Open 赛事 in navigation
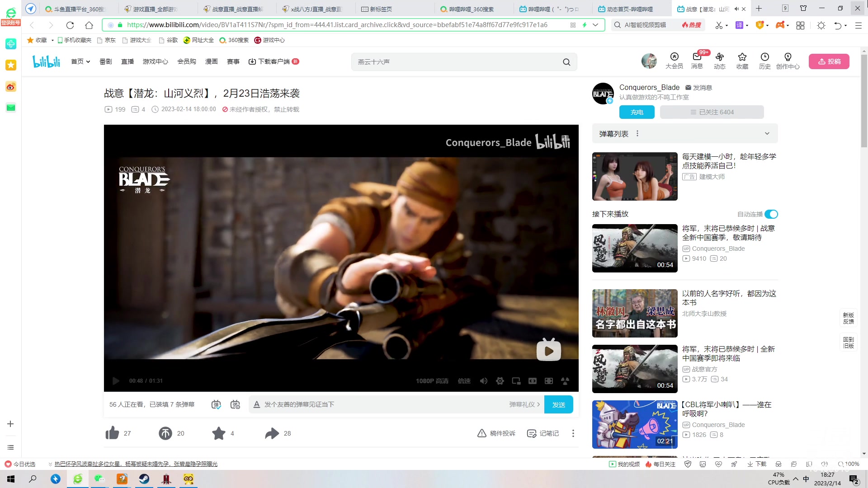The height and width of the screenshot is (488, 868). point(233,61)
